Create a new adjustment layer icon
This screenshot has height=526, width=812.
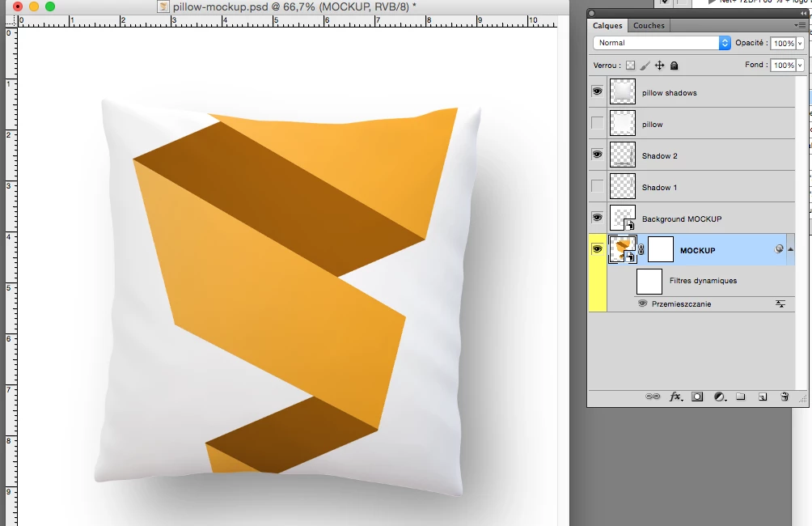click(720, 397)
